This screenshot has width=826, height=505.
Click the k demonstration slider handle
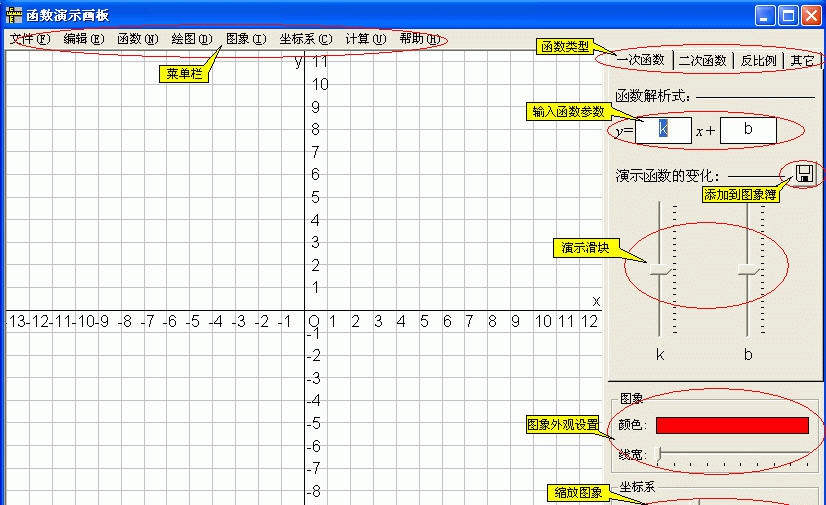point(661,270)
